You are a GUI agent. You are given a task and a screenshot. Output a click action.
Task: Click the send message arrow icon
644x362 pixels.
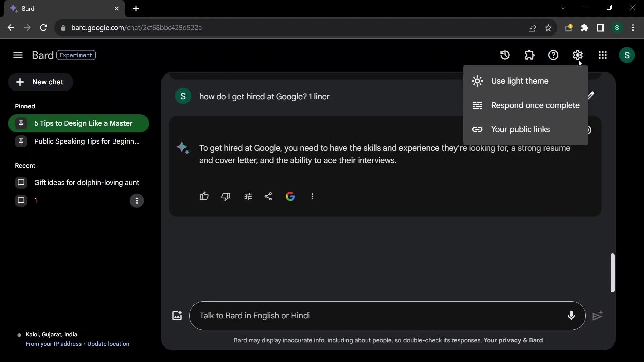[597, 316]
